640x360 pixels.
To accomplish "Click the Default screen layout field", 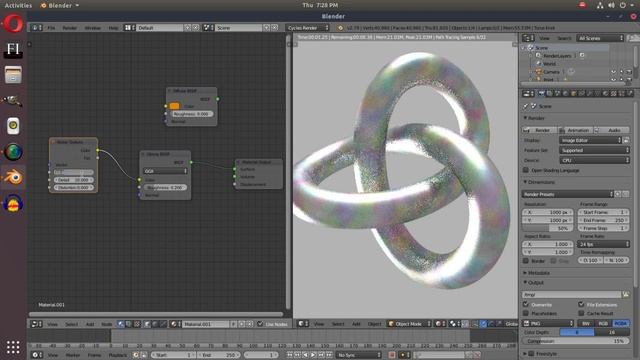I will (x=160, y=28).
